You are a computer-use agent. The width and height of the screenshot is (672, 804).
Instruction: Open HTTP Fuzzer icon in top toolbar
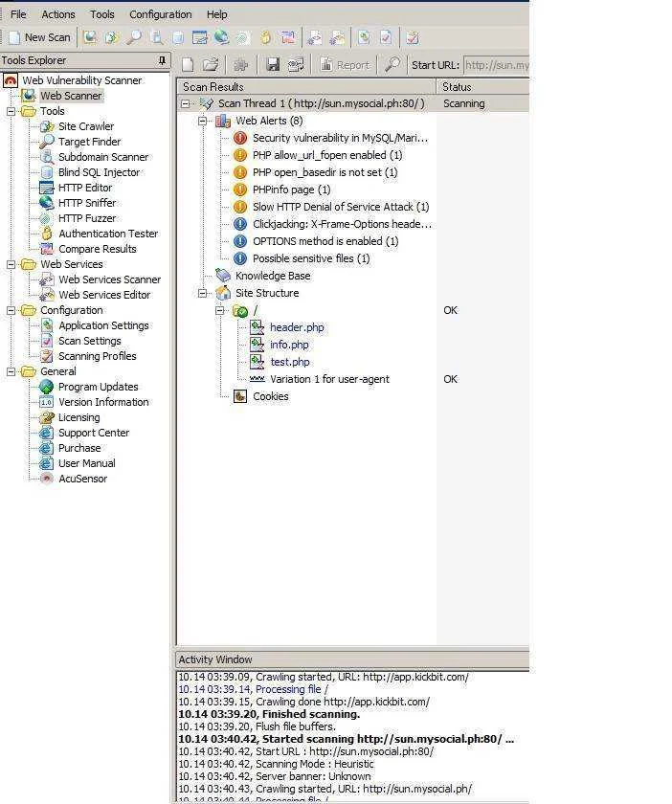point(243,37)
